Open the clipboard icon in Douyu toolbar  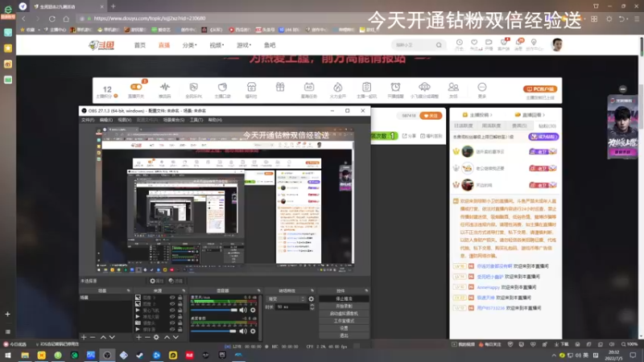click(366, 87)
